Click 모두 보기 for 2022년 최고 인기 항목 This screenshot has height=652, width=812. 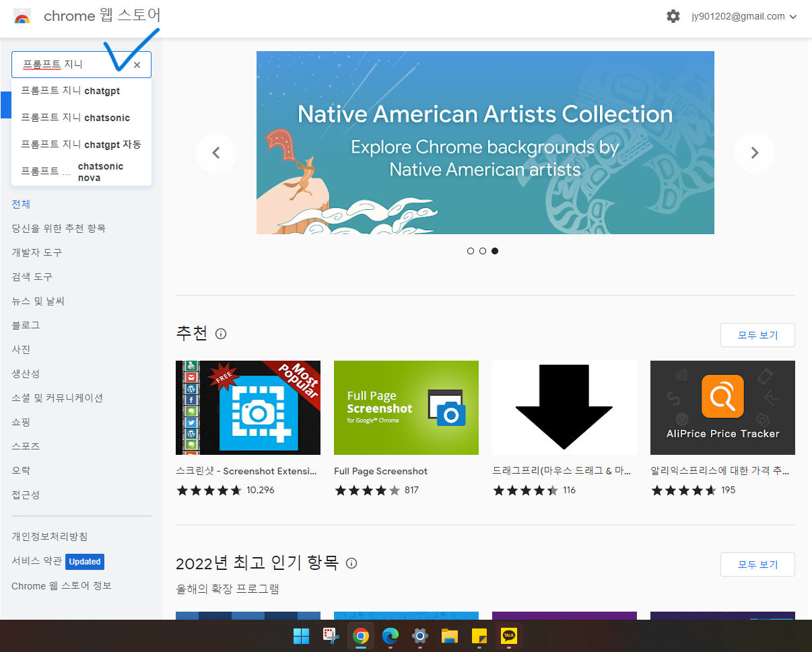(x=757, y=565)
